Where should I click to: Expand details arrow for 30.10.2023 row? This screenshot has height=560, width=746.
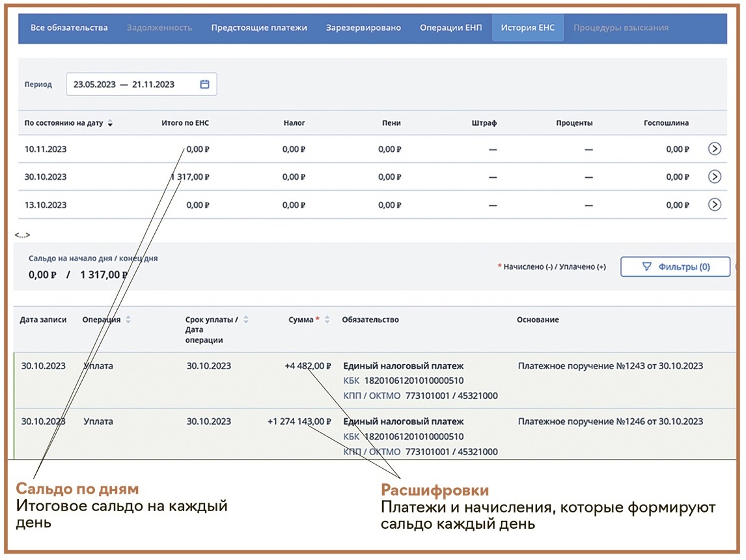click(714, 176)
